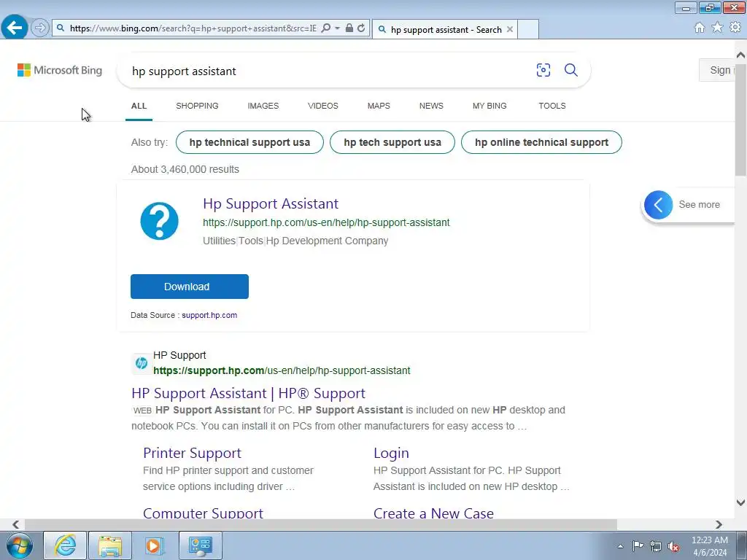Screen dimensions: 747x560
Task: Select the 'hp support assistant - Search' tab
Action: (444, 29)
